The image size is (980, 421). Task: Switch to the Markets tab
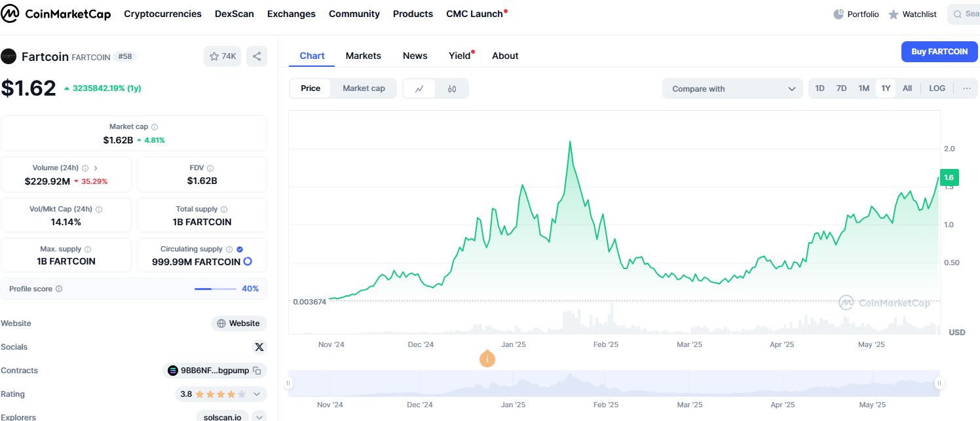pos(364,56)
